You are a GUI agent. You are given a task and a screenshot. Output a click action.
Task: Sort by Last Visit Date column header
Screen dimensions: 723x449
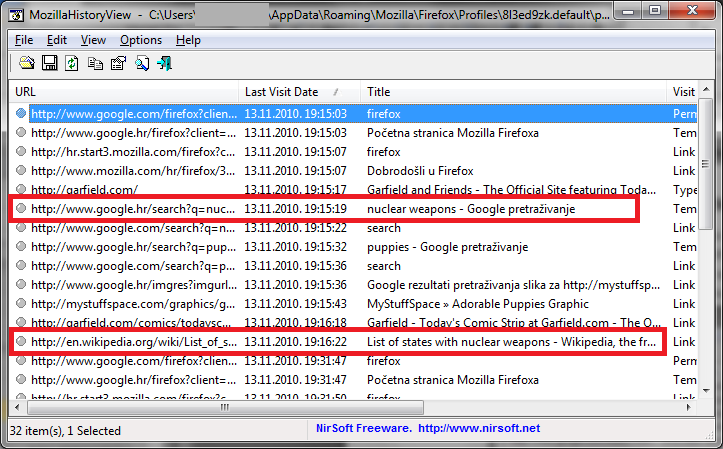[x=281, y=92]
